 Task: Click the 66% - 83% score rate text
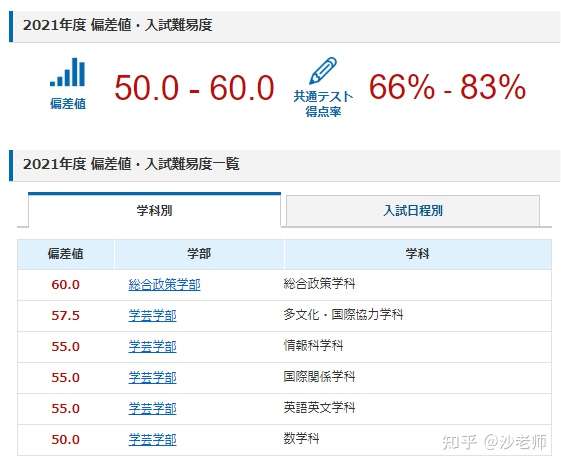pos(447,87)
